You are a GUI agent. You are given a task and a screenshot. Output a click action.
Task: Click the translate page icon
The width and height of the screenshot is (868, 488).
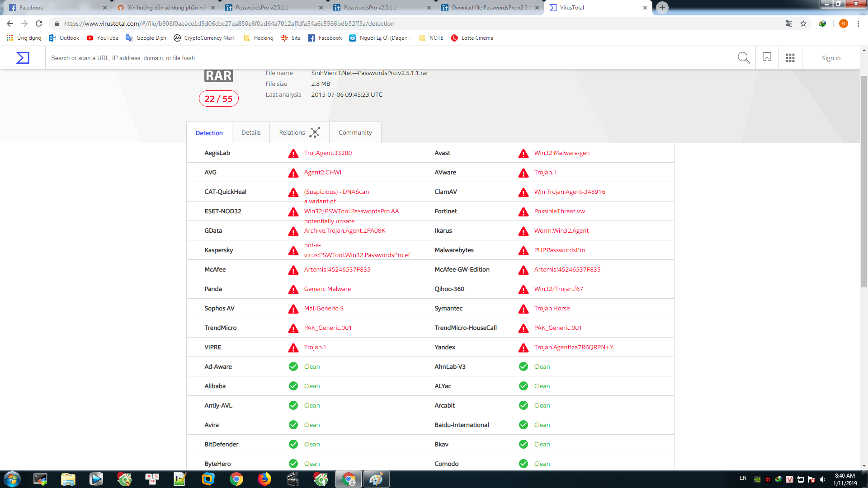(x=789, y=23)
